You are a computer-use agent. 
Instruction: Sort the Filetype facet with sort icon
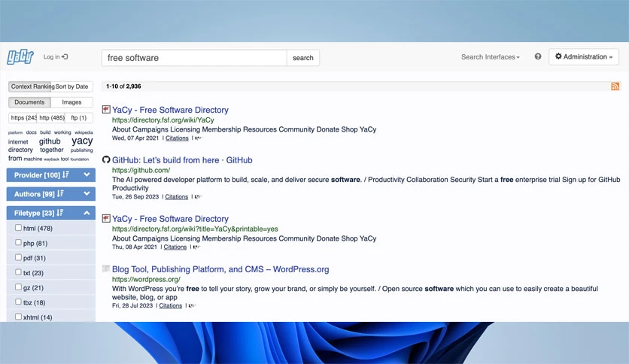(59, 213)
